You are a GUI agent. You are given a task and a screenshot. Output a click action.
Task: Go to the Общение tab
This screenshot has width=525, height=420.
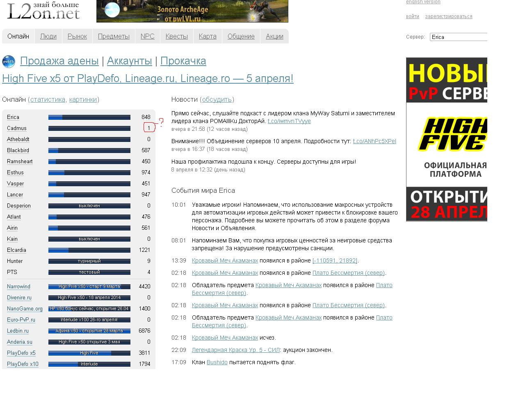tap(241, 36)
